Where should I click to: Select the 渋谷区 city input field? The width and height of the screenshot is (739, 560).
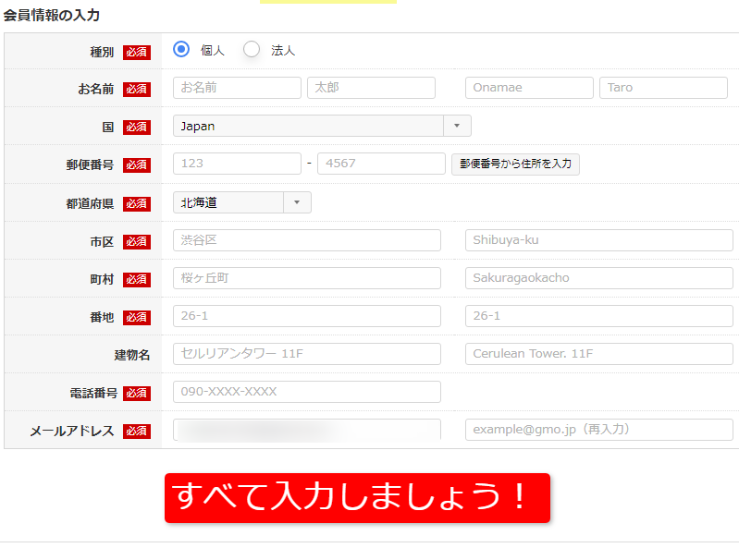tap(306, 240)
